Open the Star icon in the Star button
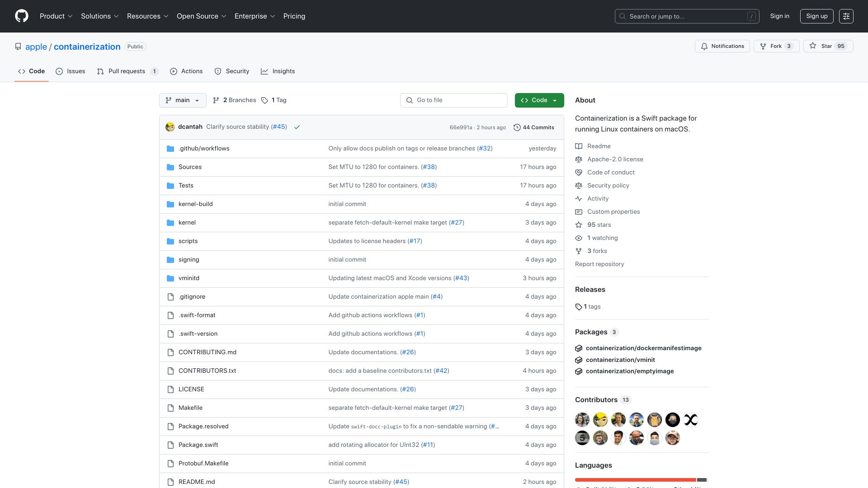This screenshot has height=488, width=868. (x=813, y=46)
